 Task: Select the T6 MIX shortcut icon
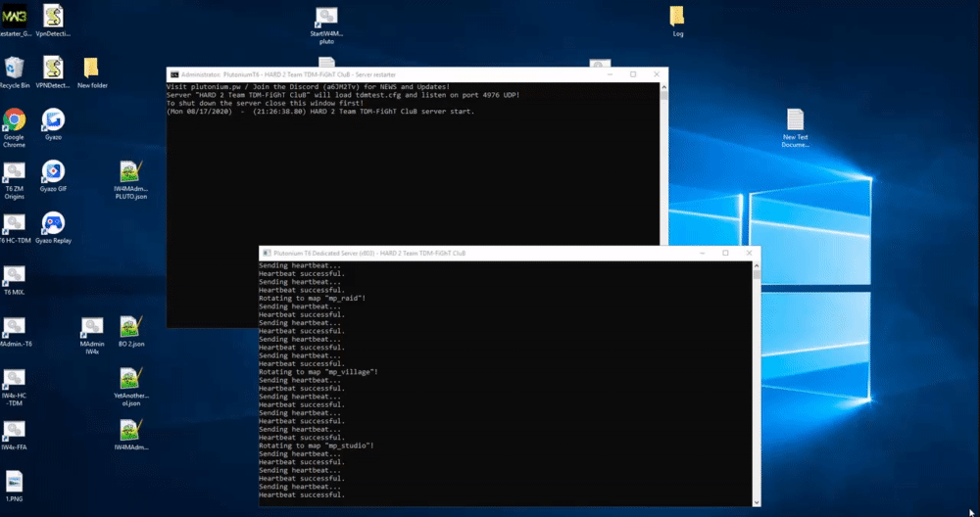pos(14,280)
